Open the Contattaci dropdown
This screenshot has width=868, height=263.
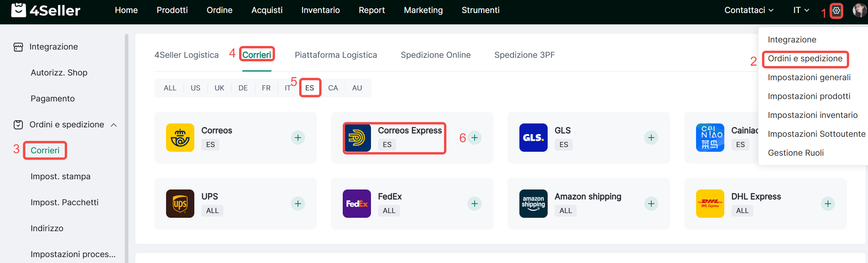coord(749,10)
